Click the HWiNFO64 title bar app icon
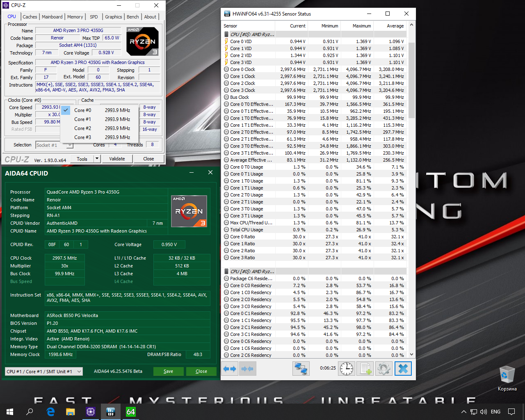Image resolution: width=525 pixels, height=420 pixels. tap(227, 14)
